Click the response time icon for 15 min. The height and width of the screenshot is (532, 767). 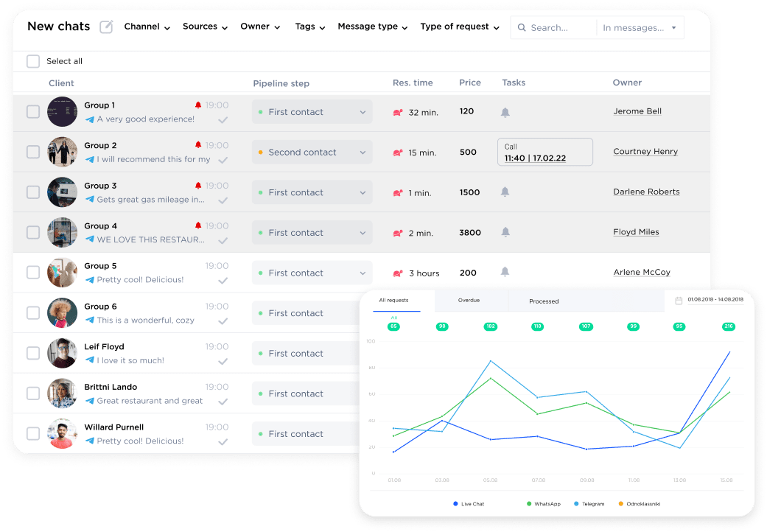click(x=398, y=153)
